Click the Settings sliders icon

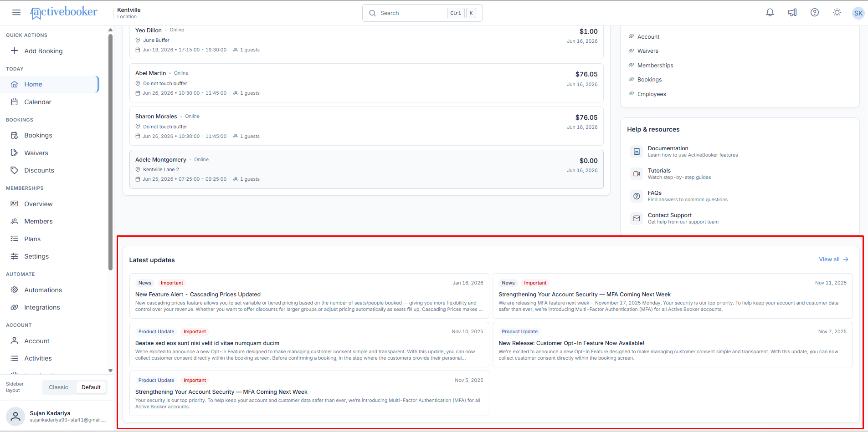click(x=15, y=256)
